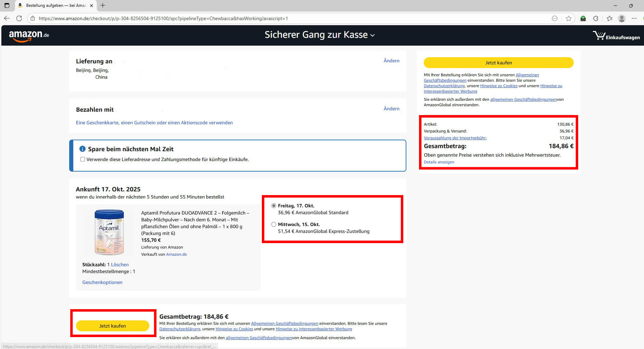Select AmazonGlobal Standard delivery on Friday
Image resolution: width=644 pixels, height=349 pixels.
(273, 206)
